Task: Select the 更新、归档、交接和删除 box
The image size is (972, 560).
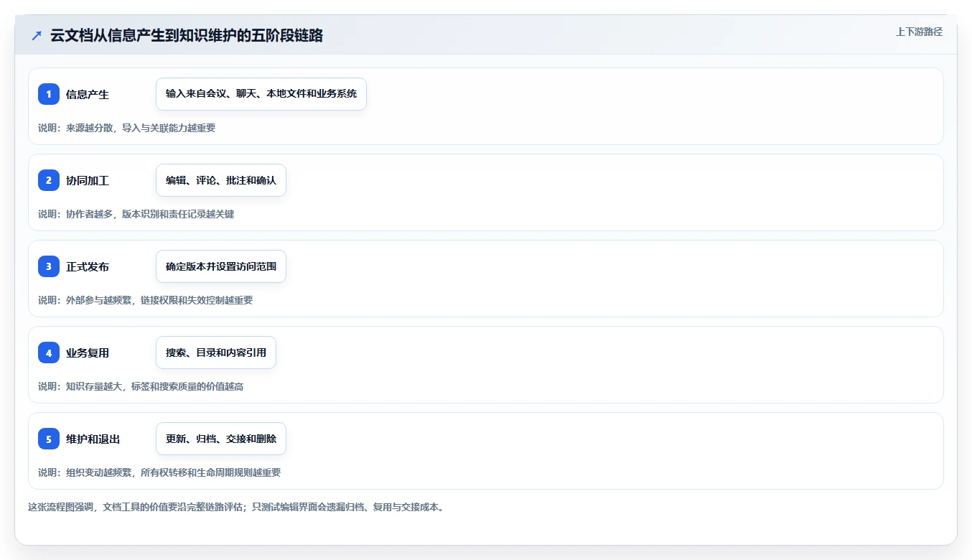Action: click(221, 439)
